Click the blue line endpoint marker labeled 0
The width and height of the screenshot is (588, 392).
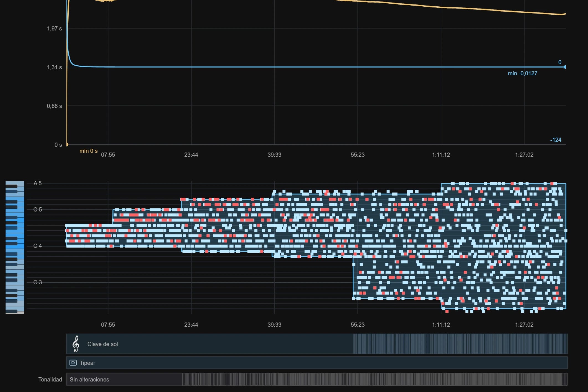pyautogui.click(x=565, y=67)
